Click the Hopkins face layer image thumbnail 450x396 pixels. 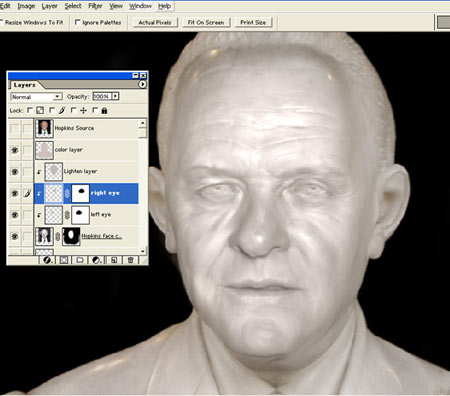[44, 237]
